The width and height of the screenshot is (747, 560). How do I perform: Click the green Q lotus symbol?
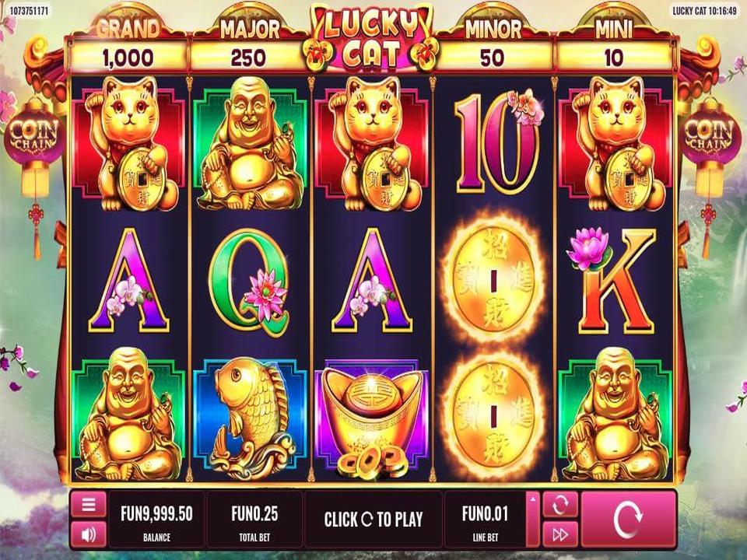point(250,280)
